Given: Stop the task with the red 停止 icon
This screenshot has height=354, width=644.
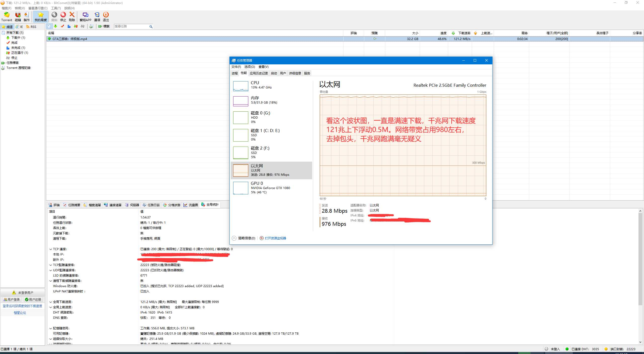Looking at the screenshot, I should click(63, 17).
